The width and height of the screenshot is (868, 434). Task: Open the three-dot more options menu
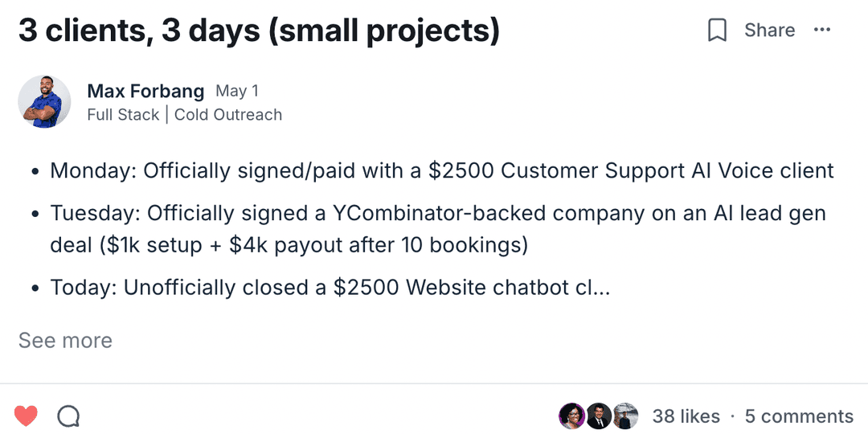(821, 31)
